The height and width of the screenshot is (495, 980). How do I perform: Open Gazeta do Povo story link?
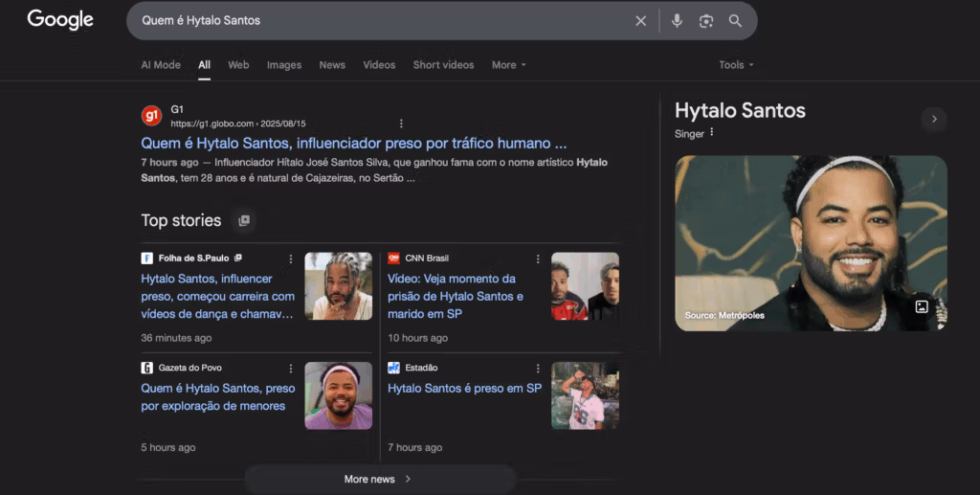pos(217,396)
